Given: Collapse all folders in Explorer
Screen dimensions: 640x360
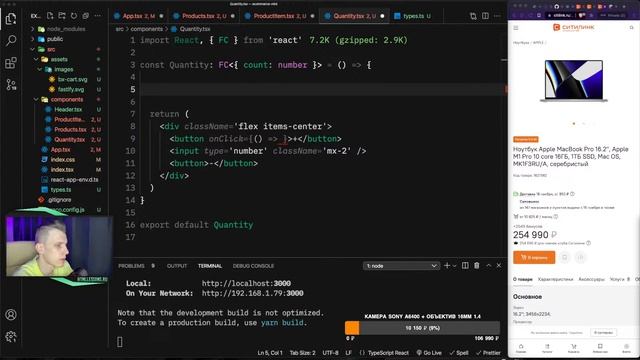Looking at the screenshot, I should (86, 16).
